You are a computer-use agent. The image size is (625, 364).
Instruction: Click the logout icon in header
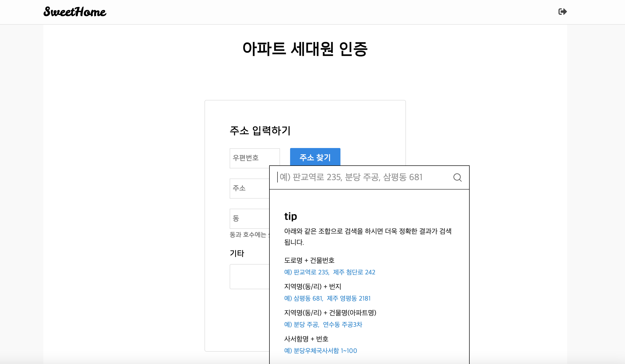click(x=562, y=12)
